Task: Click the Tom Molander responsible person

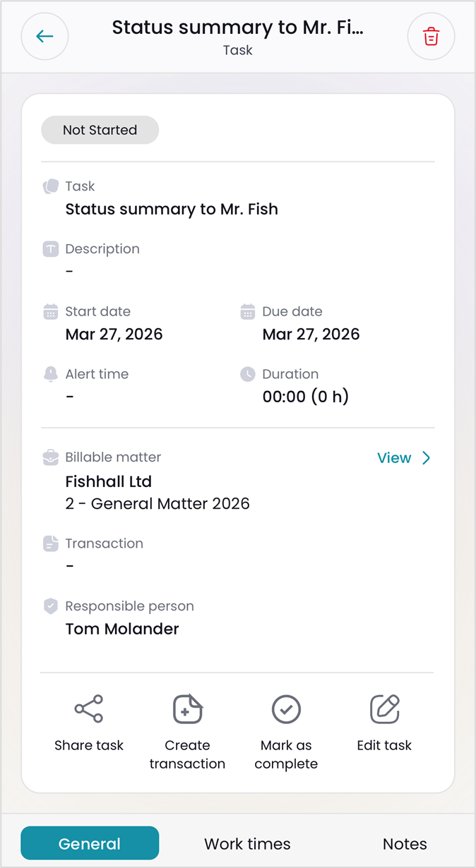Action: click(122, 629)
